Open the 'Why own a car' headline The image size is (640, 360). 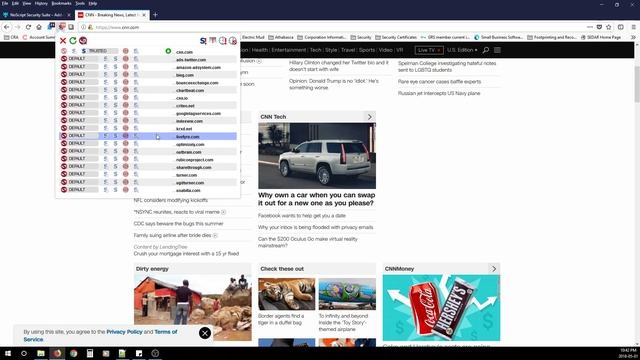[316, 199]
